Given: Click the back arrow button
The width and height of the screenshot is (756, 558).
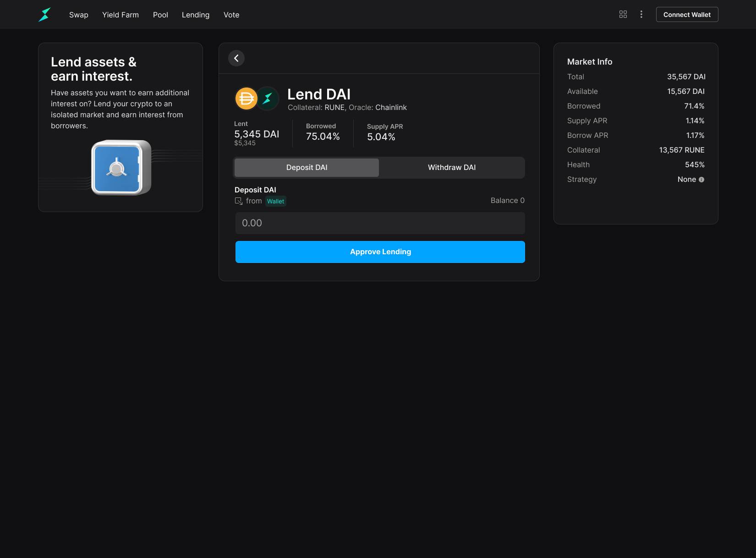Looking at the screenshot, I should click(236, 58).
